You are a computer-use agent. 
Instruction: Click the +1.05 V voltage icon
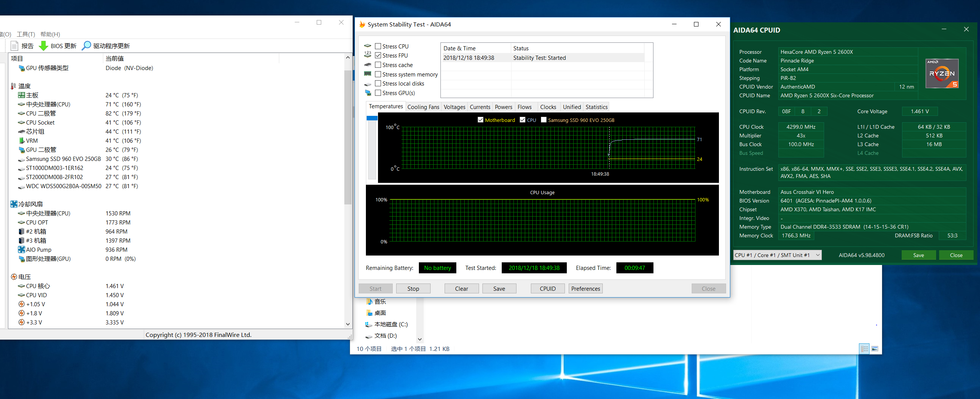[x=22, y=304]
